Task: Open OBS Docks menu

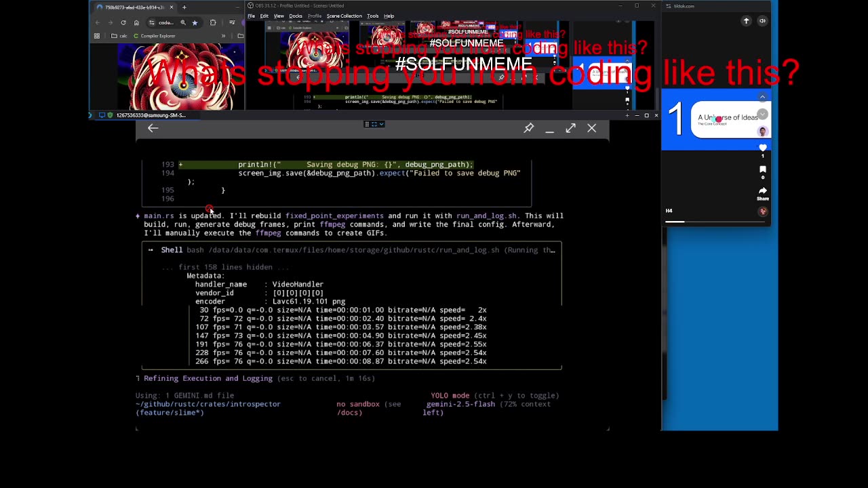Action: pyautogui.click(x=296, y=16)
